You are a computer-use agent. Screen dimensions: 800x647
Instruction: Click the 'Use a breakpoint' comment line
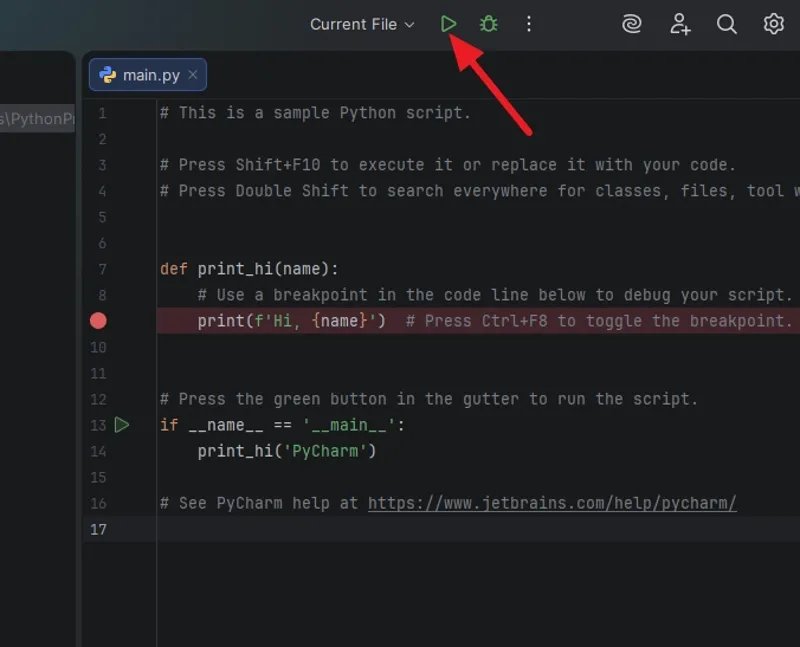495,295
